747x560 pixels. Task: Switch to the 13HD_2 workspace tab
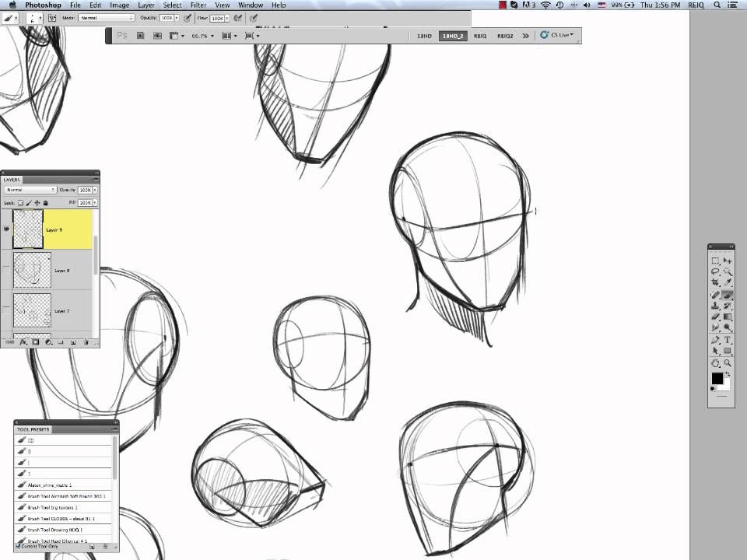[x=452, y=36]
